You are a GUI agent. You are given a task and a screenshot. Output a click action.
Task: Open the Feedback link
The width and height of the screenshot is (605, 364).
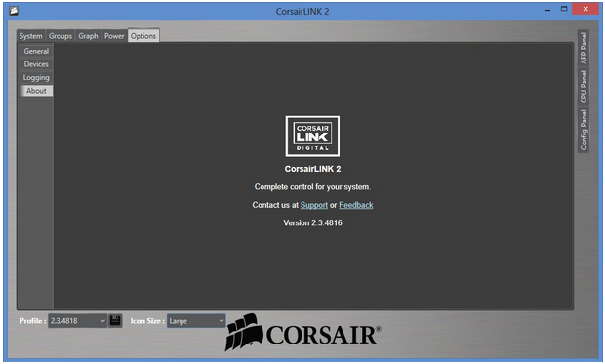tap(356, 205)
